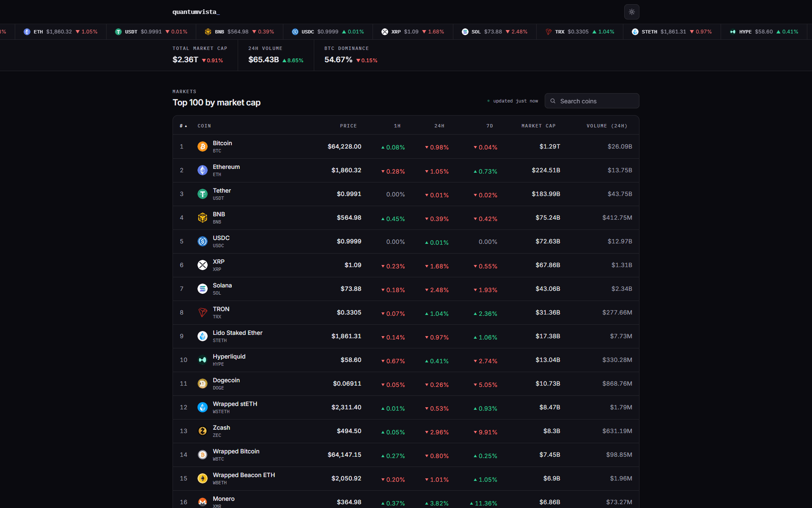Click the USDC icon in table

tap(203, 241)
